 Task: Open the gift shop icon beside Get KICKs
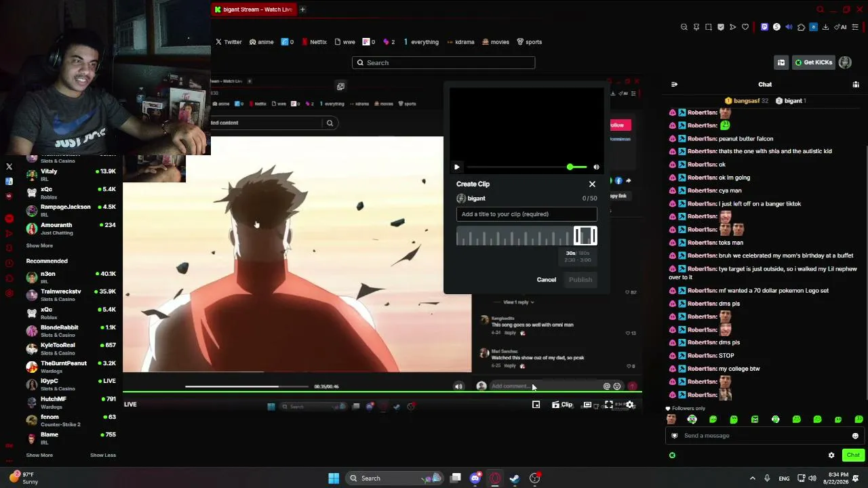coord(781,62)
